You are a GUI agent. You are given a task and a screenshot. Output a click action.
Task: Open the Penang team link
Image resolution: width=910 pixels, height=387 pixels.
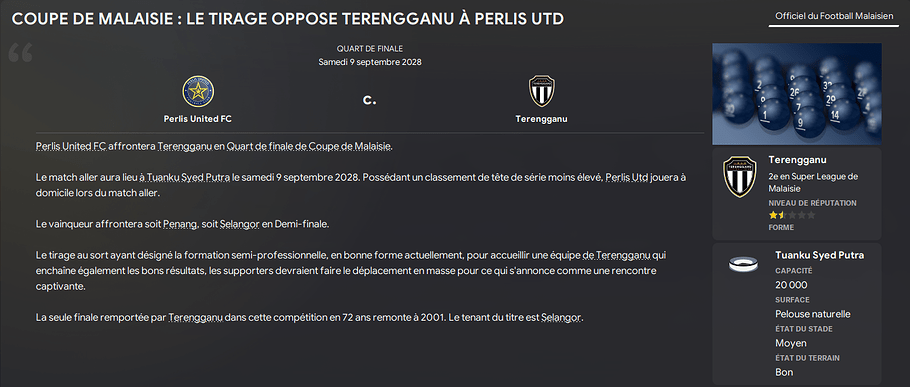177,224
